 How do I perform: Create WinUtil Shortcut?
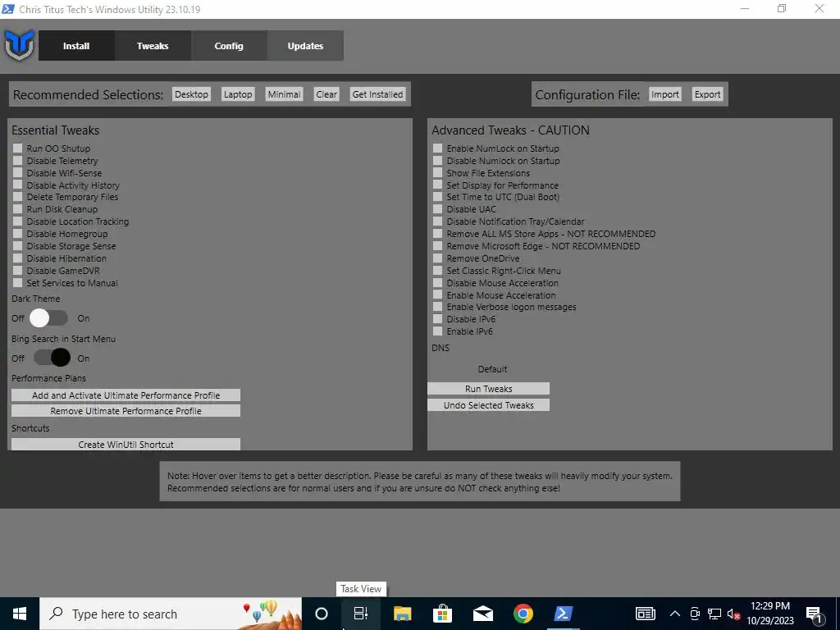[126, 444]
